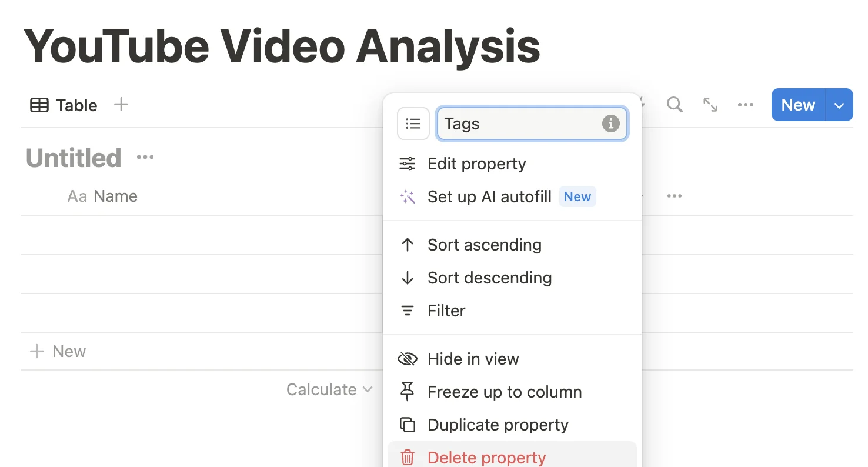Image resolution: width=868 pixels, height=467 pixels.
Task: Click Delete property
Action: coord(512,455)
